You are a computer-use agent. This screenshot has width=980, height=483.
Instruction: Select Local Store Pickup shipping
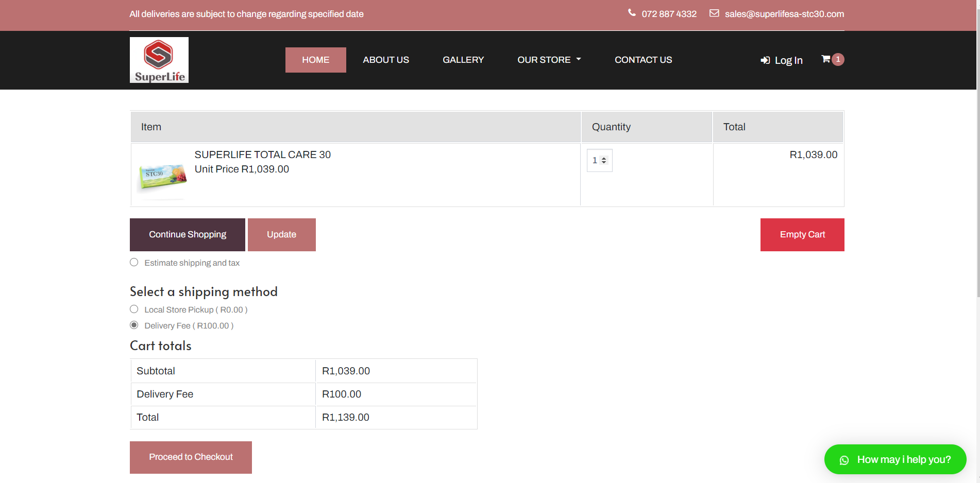pos(134,309)
